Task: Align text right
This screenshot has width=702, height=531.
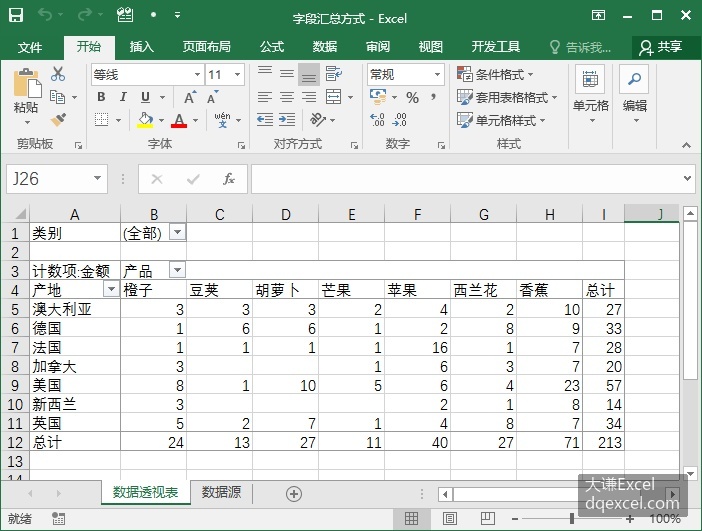Action: (309, 97)
